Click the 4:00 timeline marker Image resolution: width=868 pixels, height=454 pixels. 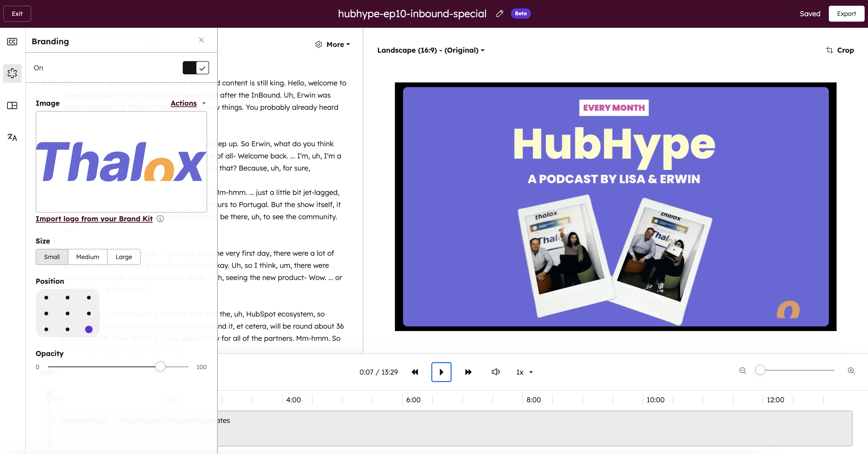pyautogui.click(x=293, y=400)
